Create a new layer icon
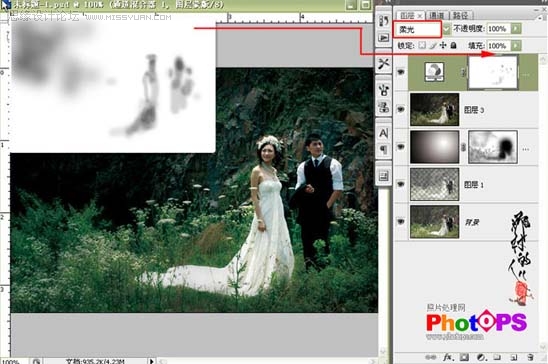This screenshot has height=364, width=548. tap(513, 357)
